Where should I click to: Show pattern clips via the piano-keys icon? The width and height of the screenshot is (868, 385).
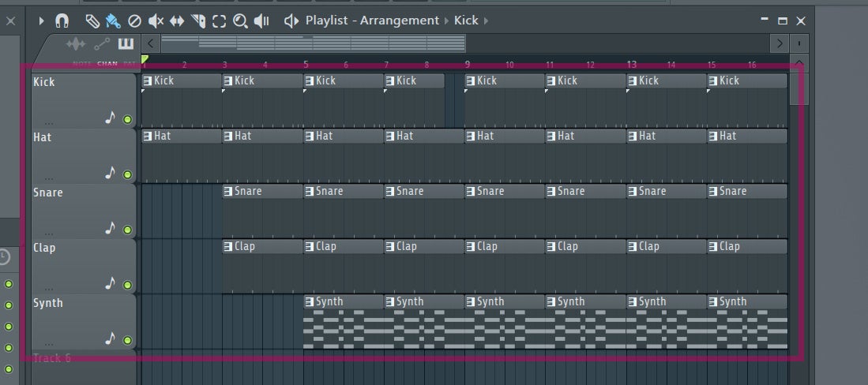click(x=126, y=43)
